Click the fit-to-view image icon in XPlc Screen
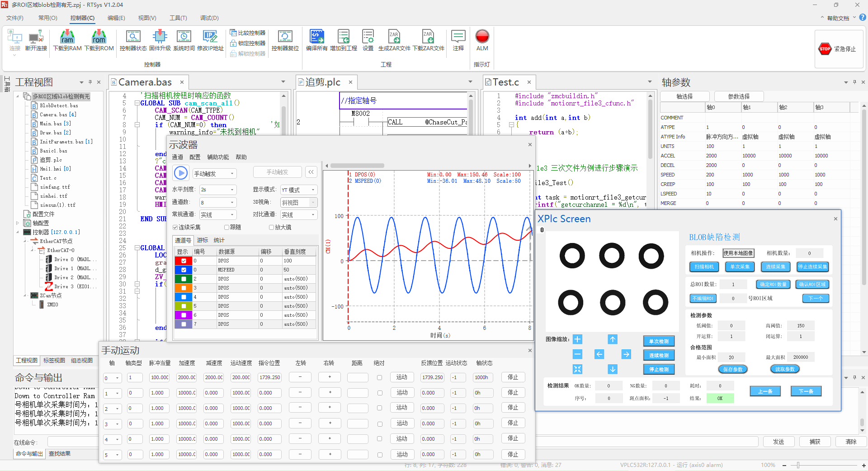Image resolution: width=868 pixels, height=471 pixels. [577, 369]
